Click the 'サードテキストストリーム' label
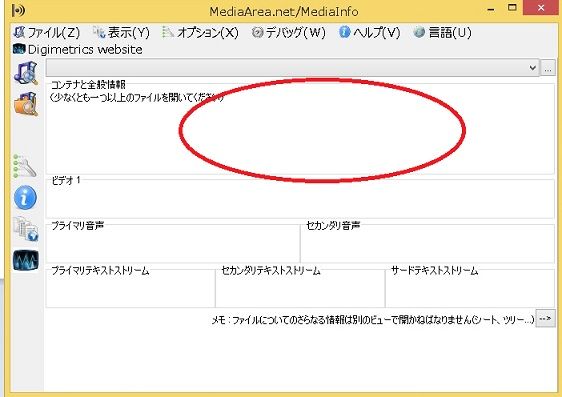The image size is (562, 397). (x=434, y=270)
